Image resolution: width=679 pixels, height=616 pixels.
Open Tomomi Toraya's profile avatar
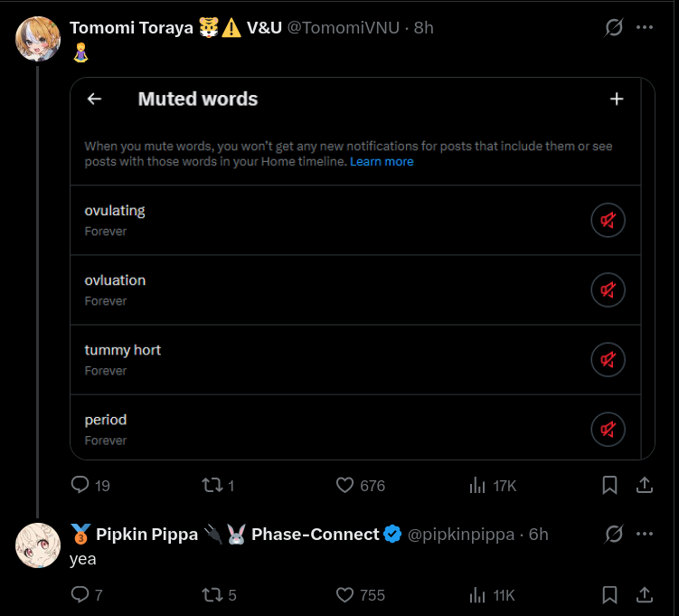(x=38, y=39)
